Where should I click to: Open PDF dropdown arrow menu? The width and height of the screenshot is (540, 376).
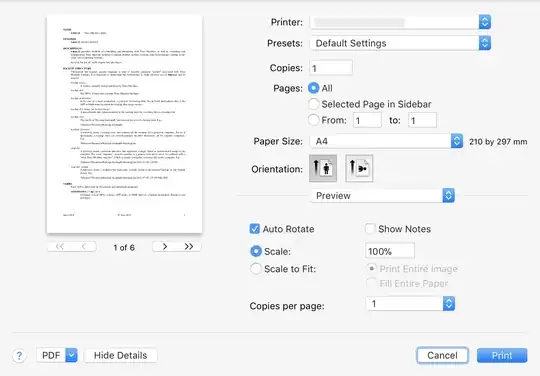tap(72, 355)
